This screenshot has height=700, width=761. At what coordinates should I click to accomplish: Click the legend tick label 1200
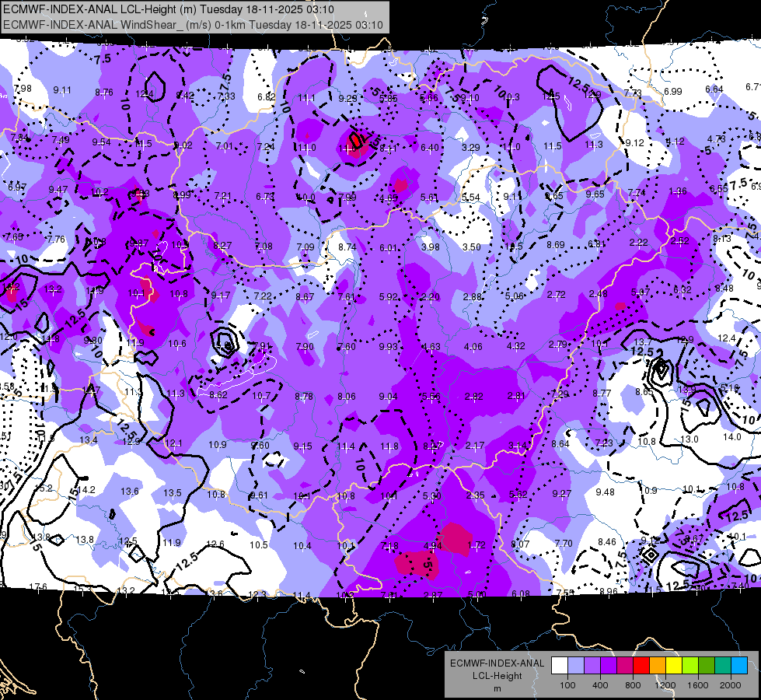pyautogui.click(x=665, y=685)
